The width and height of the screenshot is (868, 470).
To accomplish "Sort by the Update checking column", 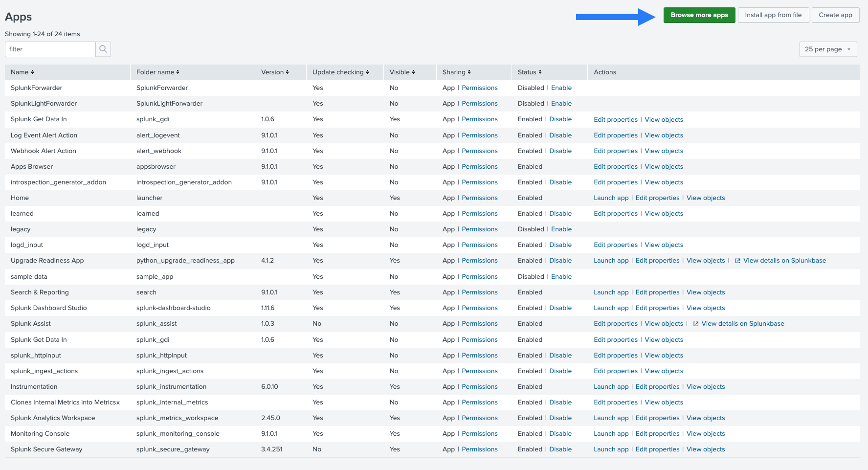I will tap(340, 72).
